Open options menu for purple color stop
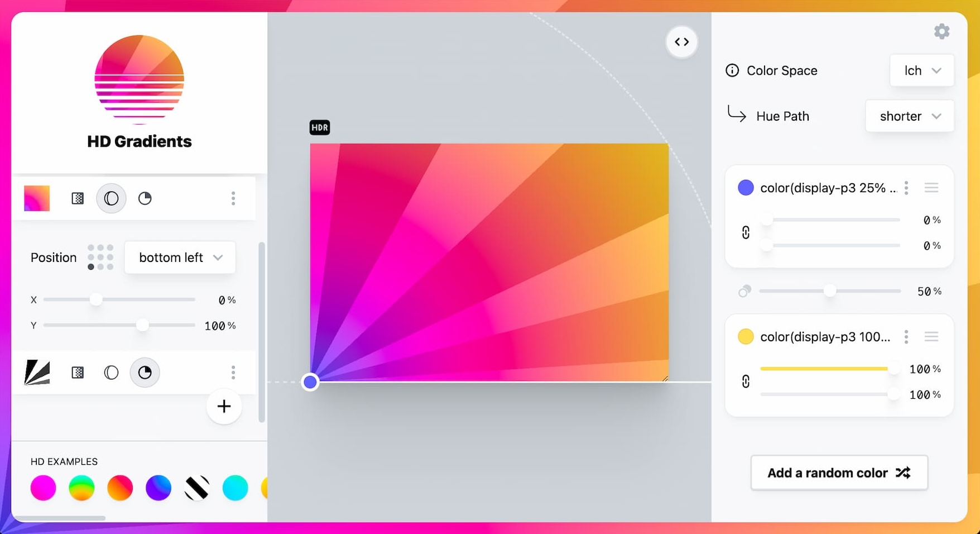This screenshot has width=980, height=534. [x=906, y=188]
